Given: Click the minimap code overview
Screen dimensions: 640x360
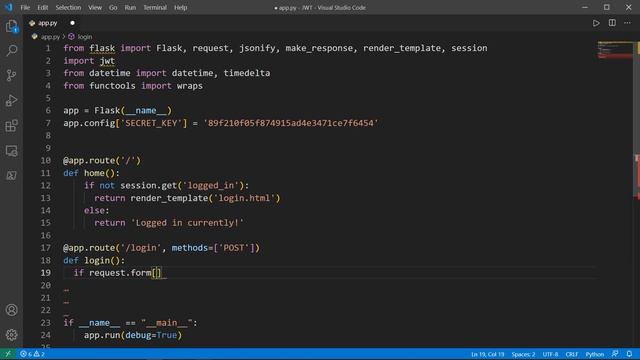Looking at the screenshot, I should pyautogui.click(x=615, y=50).
